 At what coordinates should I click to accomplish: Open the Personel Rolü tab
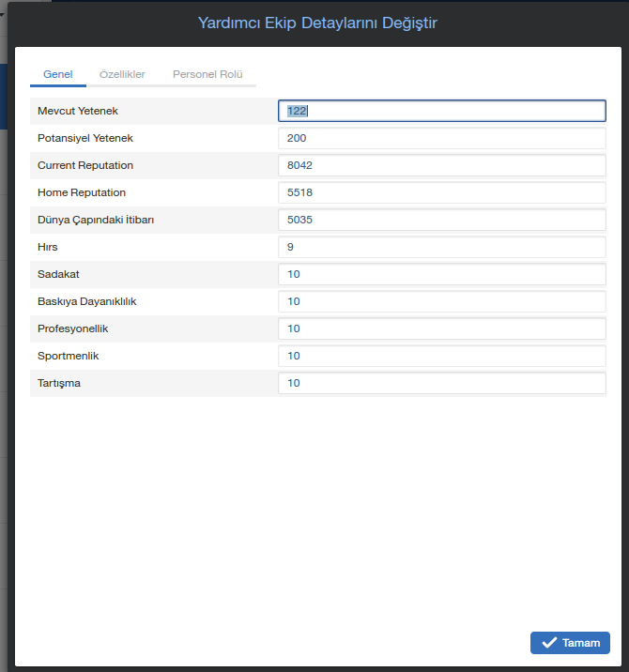(207, 74)
